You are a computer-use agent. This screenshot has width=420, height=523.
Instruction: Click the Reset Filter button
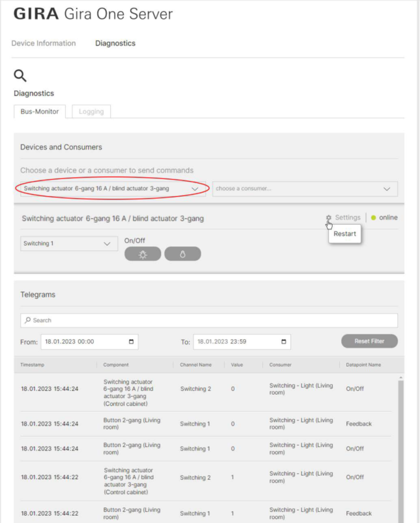pyautogui.click(x=369, y=341)
